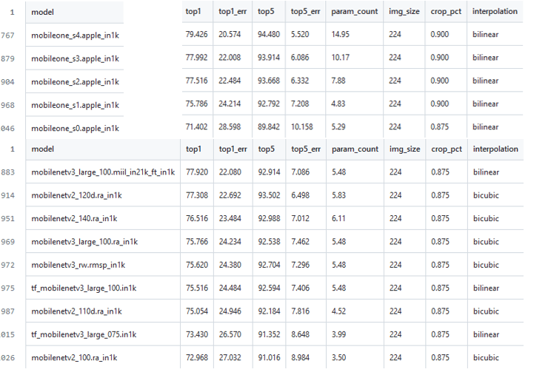Select the top5_err value 8.648
The height and width of the screenshot is (392, 548).
coord(300,334)
